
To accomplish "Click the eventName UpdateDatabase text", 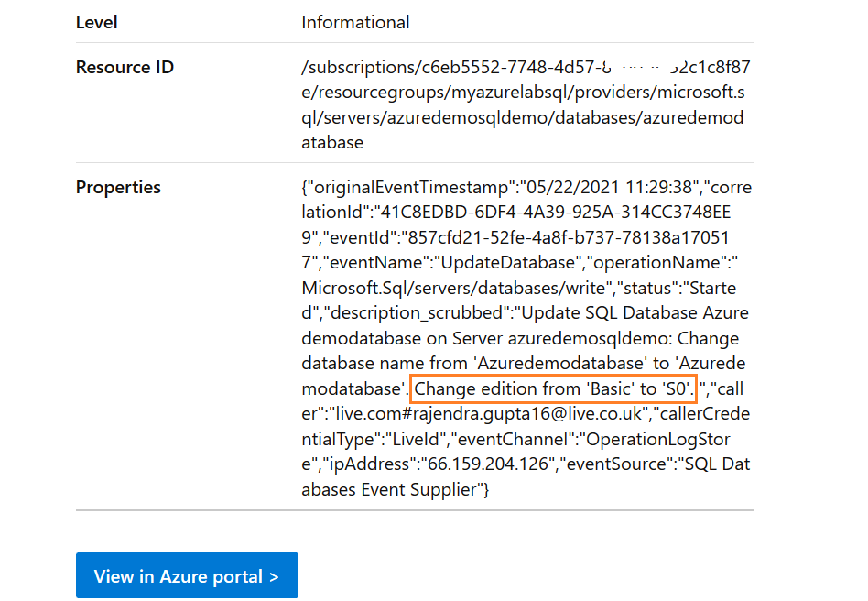I will click(508, 263).
